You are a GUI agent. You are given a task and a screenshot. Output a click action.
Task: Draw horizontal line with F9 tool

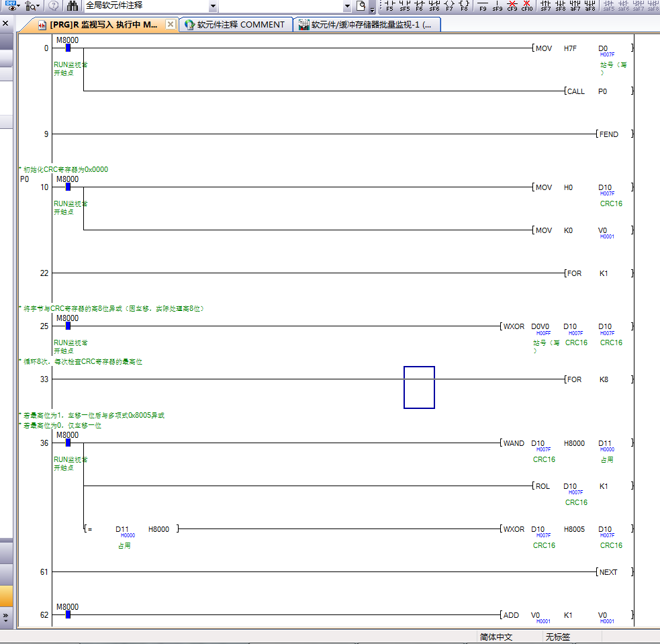coord(483,6)
